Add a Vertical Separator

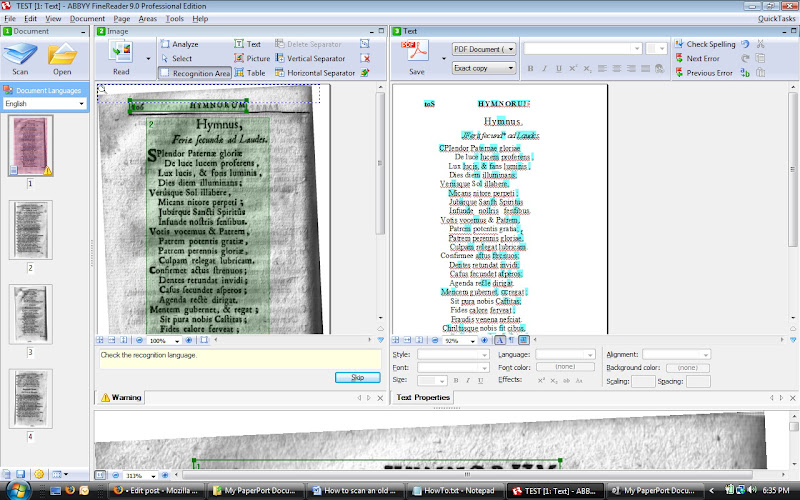pyautogui.click(x=314, y=58)
